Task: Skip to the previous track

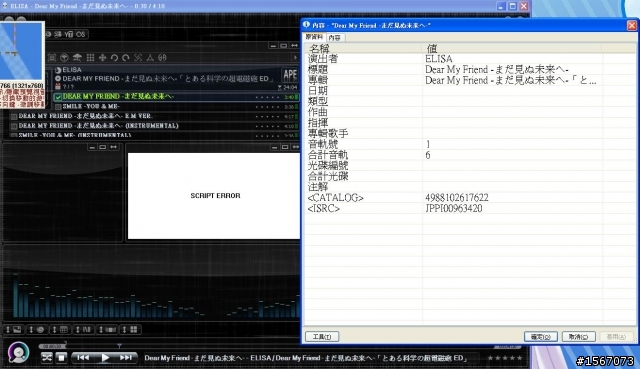Action: point(83,358)
